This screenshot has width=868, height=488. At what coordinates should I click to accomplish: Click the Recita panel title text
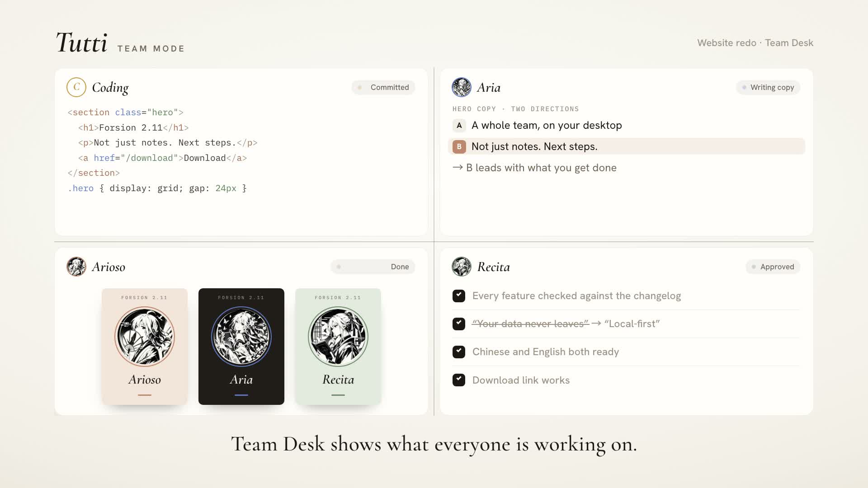[x=494, y=267]
